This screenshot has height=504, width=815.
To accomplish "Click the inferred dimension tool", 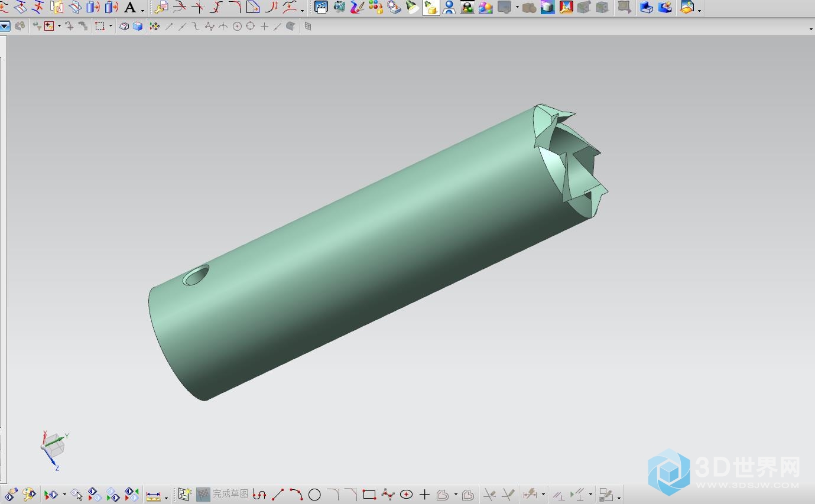I will pos(530,494).
